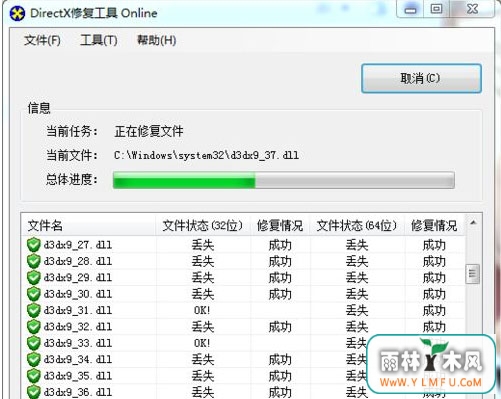Select the d3dx9_35.dll file name
Image resolution: width=501 pixels, height=399 pixels.
(78, 376)
